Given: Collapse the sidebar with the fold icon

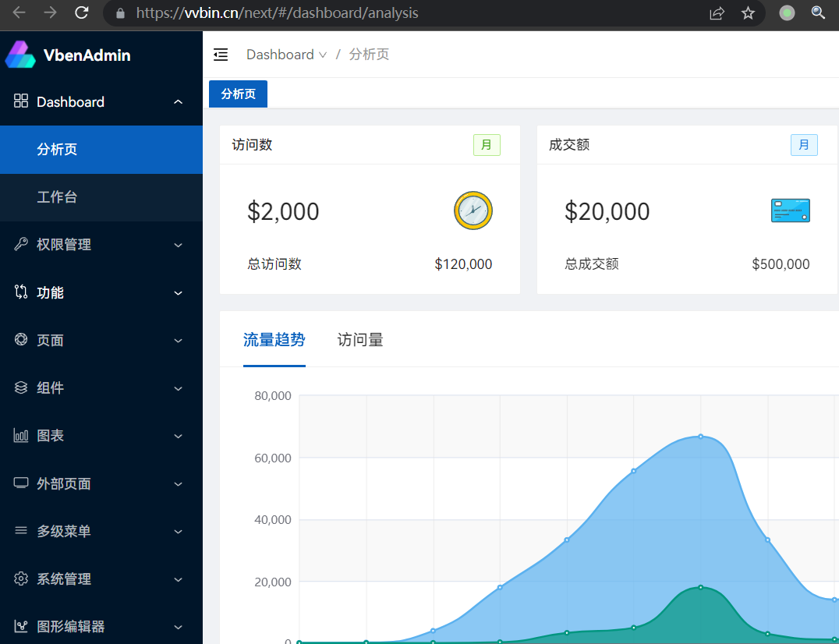Looking at the screenshot, I should [x=221, y=55].
